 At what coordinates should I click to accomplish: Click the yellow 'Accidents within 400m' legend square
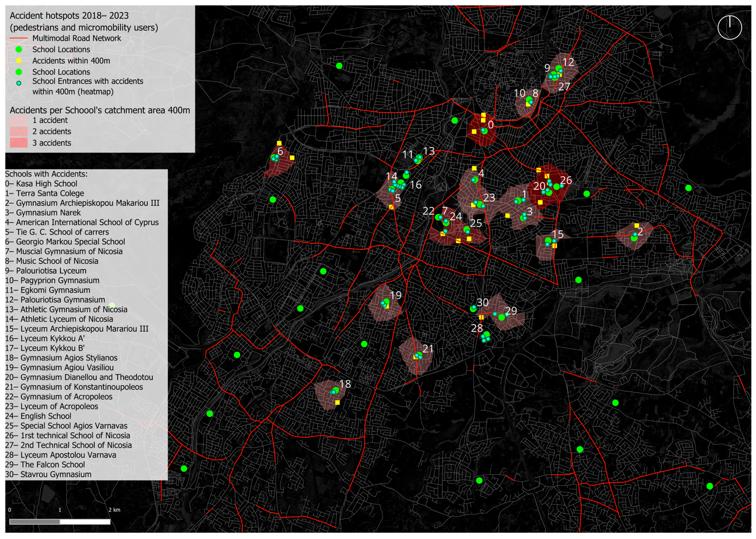point(19,61)
